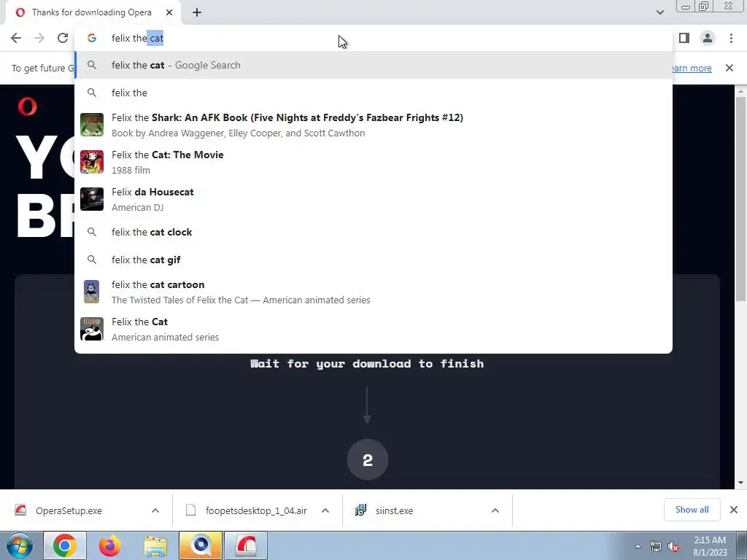Viewport: 747px width, 560px height.
Task: Dismiss the info bar with its X
Action: pyautogui.click(x=729, y=68)
